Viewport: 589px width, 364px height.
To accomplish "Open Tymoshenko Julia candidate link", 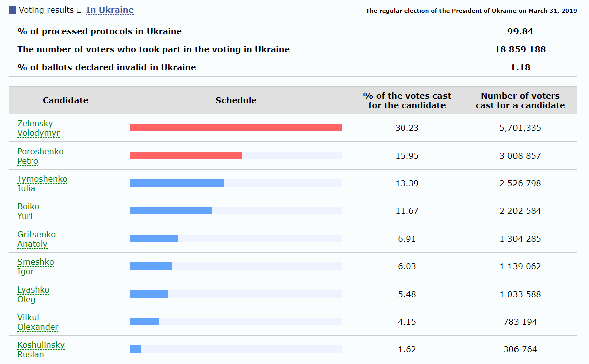I will click(x=42, y=184).
